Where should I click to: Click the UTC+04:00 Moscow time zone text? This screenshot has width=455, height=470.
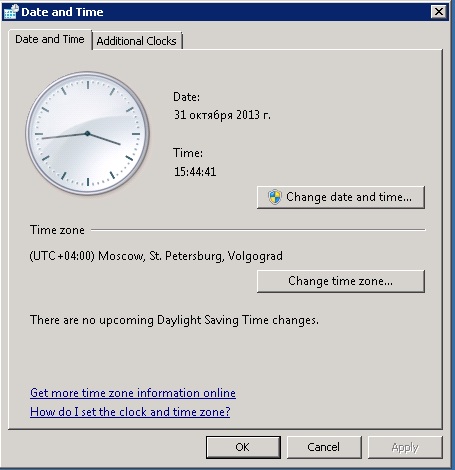pos(156,256)
